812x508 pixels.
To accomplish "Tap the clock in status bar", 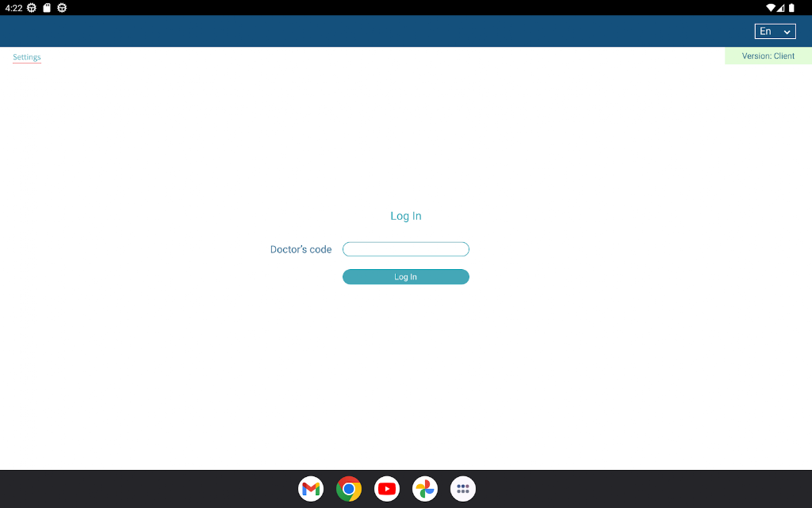I will coord(13,8).
